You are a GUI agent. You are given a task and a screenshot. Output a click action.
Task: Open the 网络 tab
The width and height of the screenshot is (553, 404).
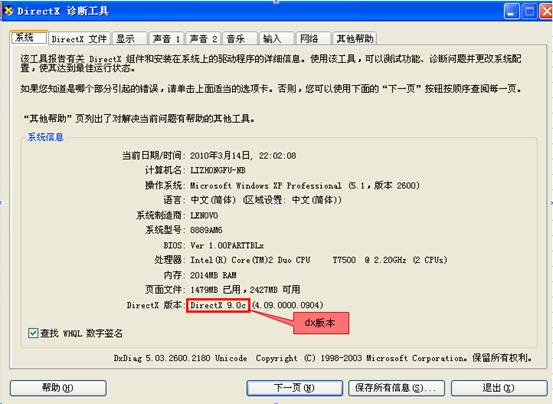(x=314, y=38)
